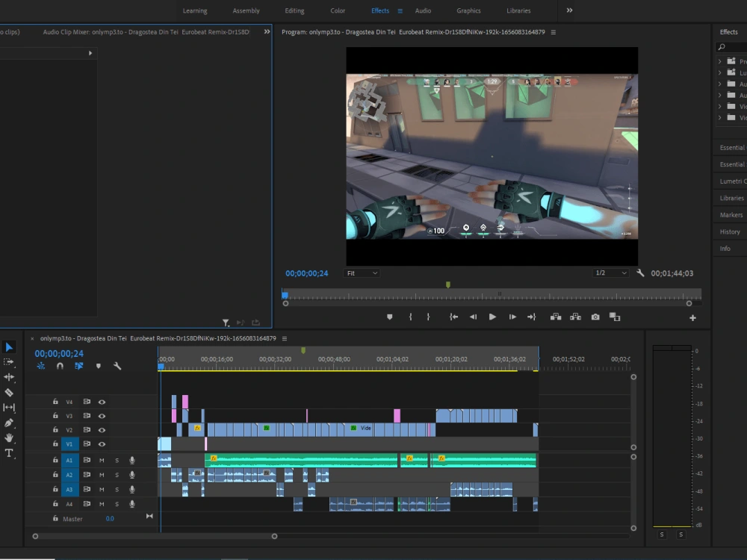Open the Markers panel
Viewport: 747px width, 560px height.
coord(731,215)
